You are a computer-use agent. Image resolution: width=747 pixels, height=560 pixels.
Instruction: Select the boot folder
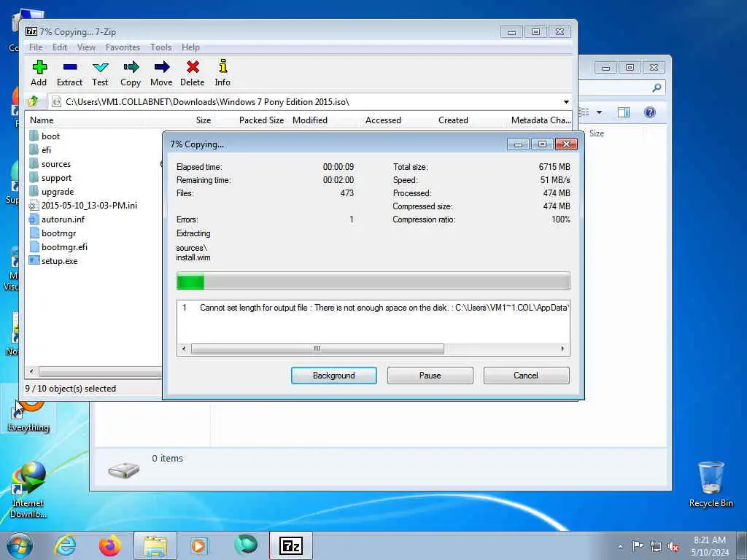pyautogui.click(x=44, y=136)
